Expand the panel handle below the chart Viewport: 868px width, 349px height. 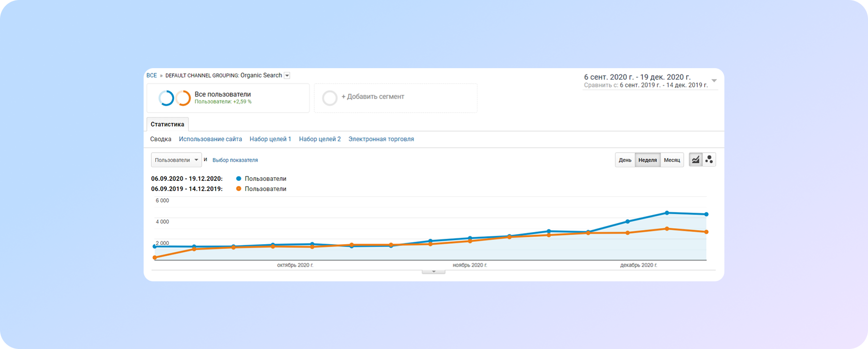click(x=433, y=272)
